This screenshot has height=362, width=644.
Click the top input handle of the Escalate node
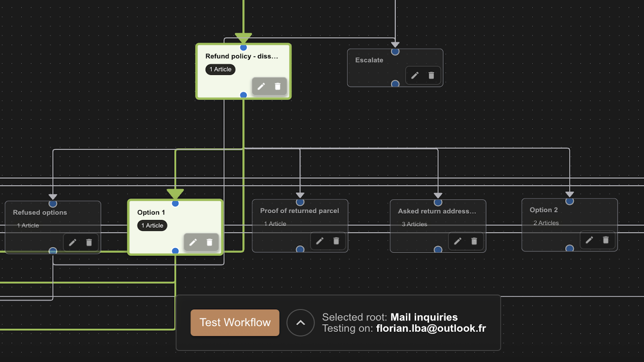(x=395, y=51)
